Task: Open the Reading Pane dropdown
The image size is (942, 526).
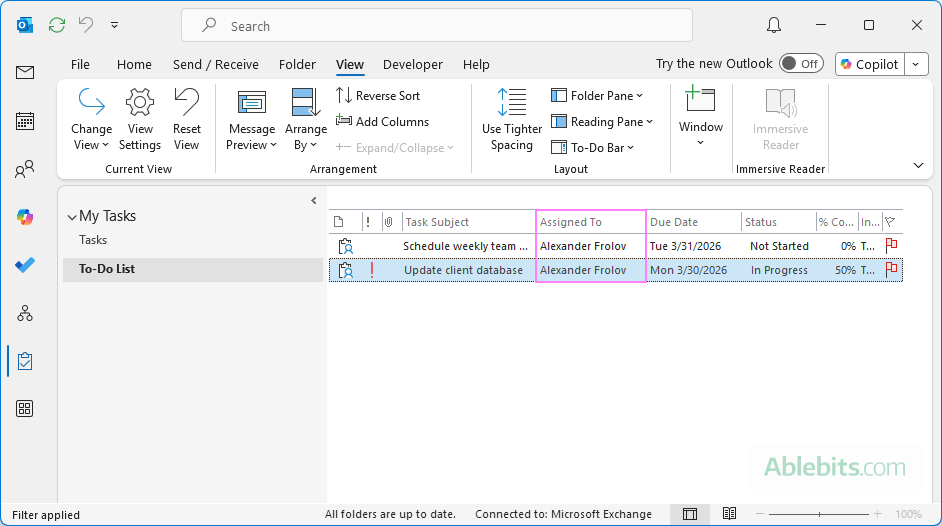Action: coord(602,121)
